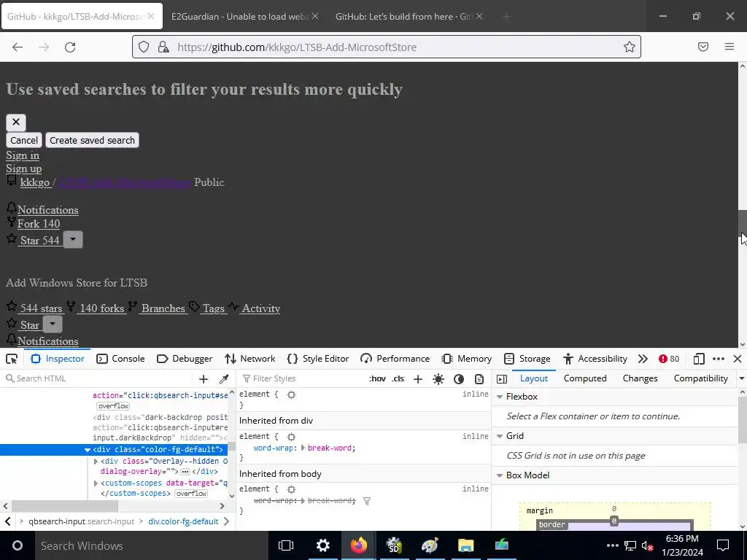Toggle dark color scheme simulation
The image size is (747, 560).
pos(459,378)
